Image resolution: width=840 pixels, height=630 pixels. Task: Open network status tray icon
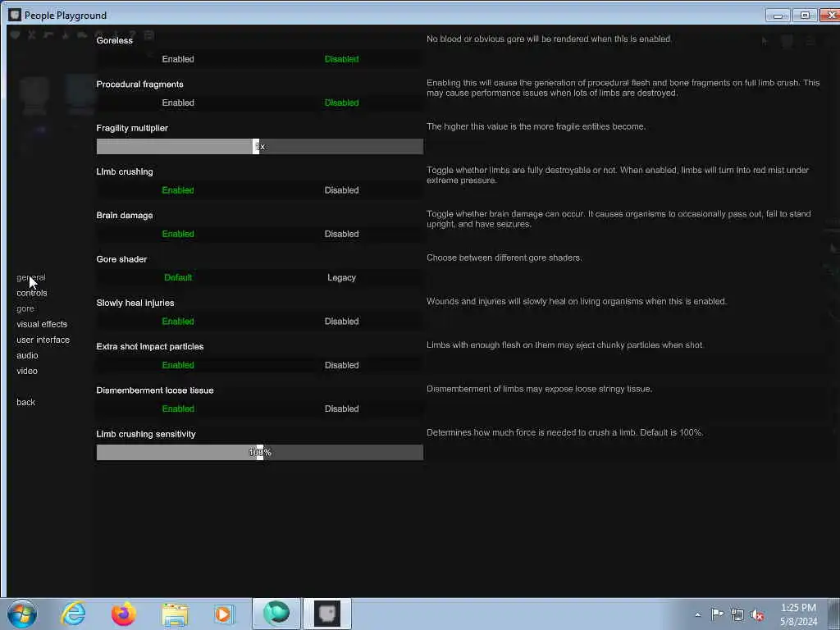[x=737, y=614]
